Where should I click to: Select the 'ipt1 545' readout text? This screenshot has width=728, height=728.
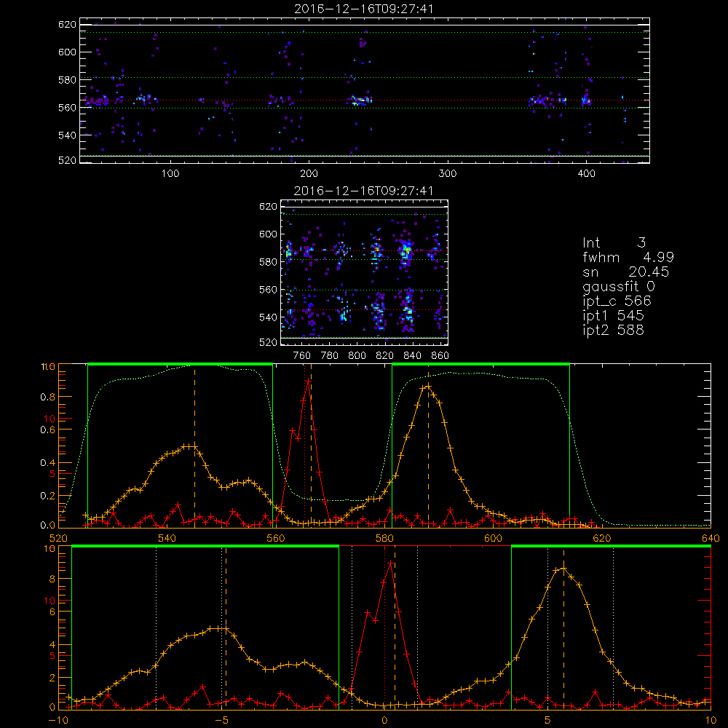pyautogui.click(x=613, y=316)
